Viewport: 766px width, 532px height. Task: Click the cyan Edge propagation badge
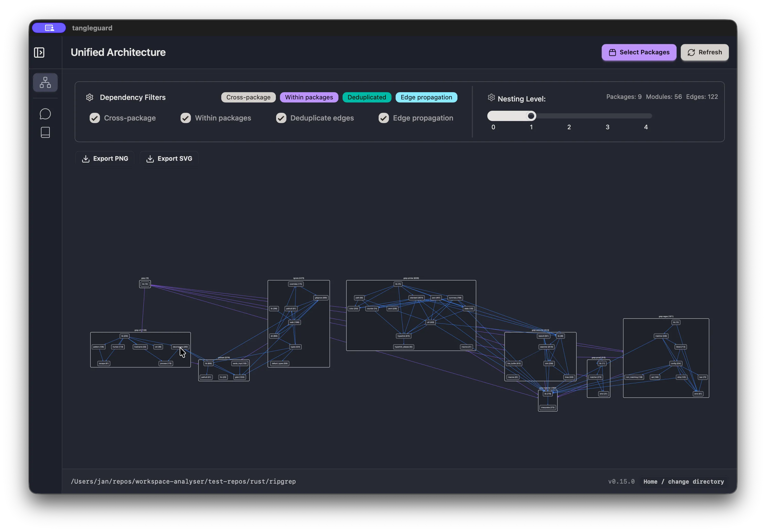click(x=426, y=97)
